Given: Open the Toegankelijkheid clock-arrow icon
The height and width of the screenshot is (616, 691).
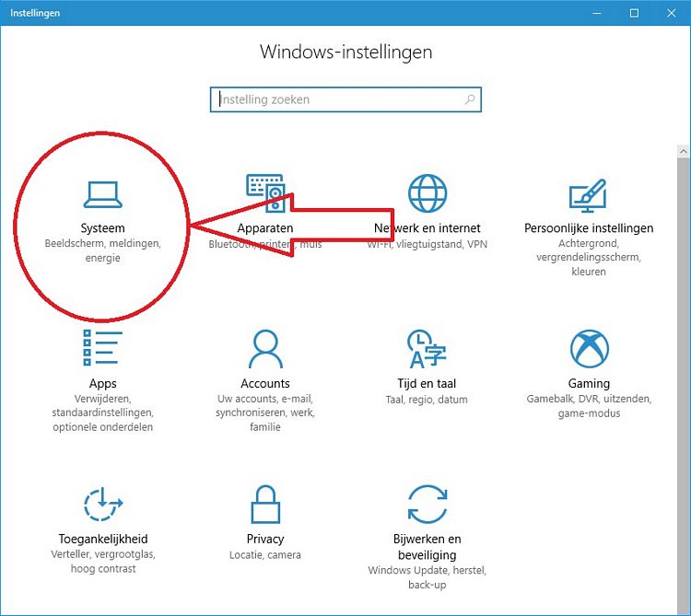Looking at the screenshot, I should tap(103, 504).
